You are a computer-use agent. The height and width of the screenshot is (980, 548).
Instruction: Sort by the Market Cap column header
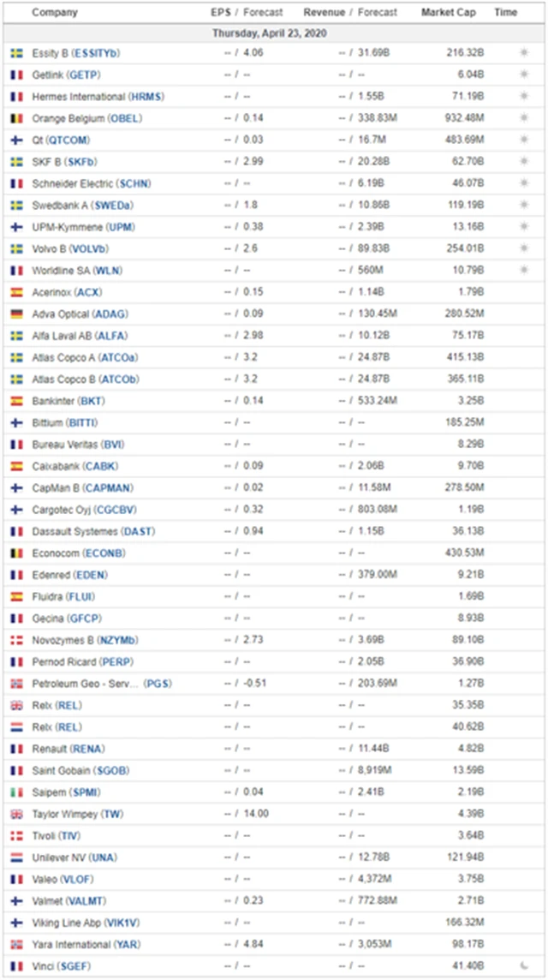(x=450, y=13)
